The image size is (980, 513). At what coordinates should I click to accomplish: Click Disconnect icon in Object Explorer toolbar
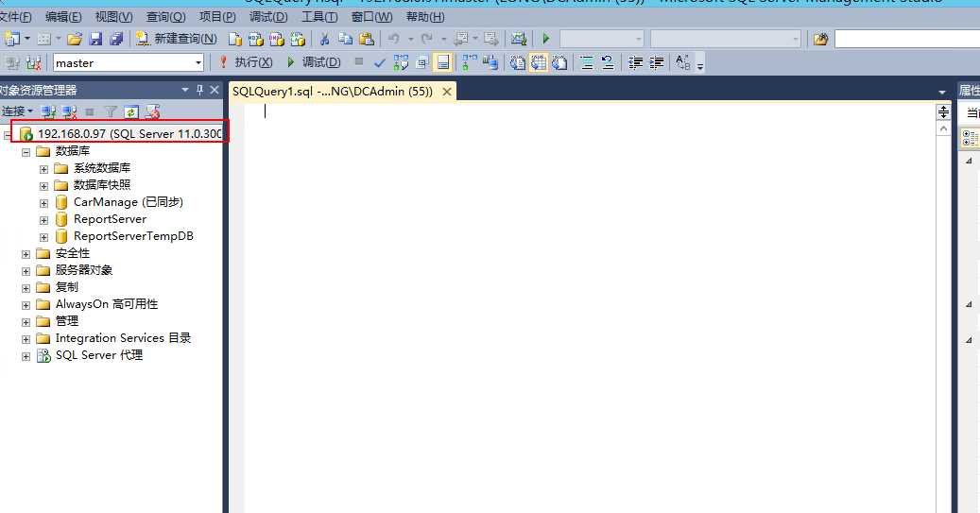69,111
